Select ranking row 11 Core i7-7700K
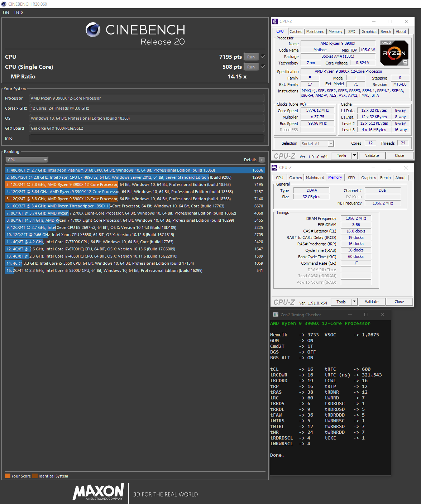Viewport: 421px width, 504px height. point(135,242)
